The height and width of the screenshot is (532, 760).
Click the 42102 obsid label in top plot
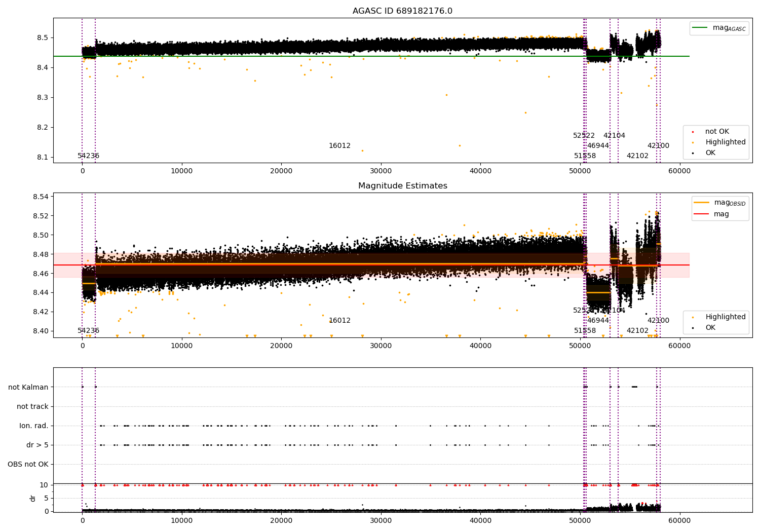(x=637, y=156)
